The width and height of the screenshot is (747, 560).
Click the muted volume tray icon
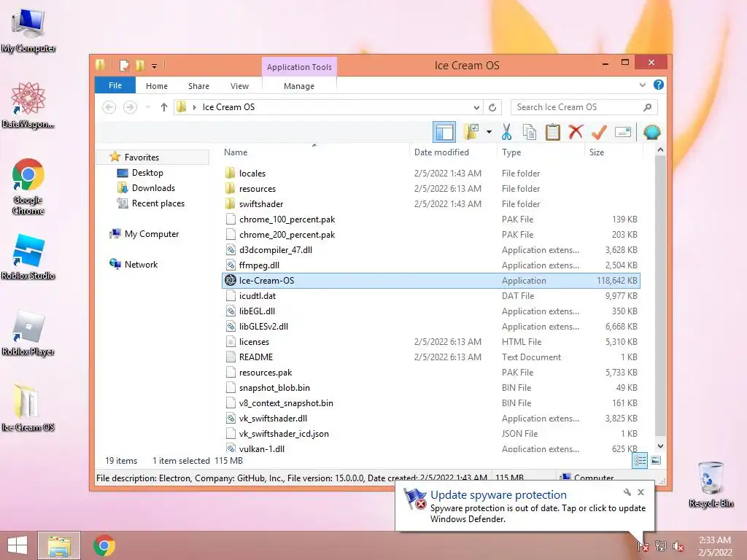pyautogui.click(x=678, y=546)
